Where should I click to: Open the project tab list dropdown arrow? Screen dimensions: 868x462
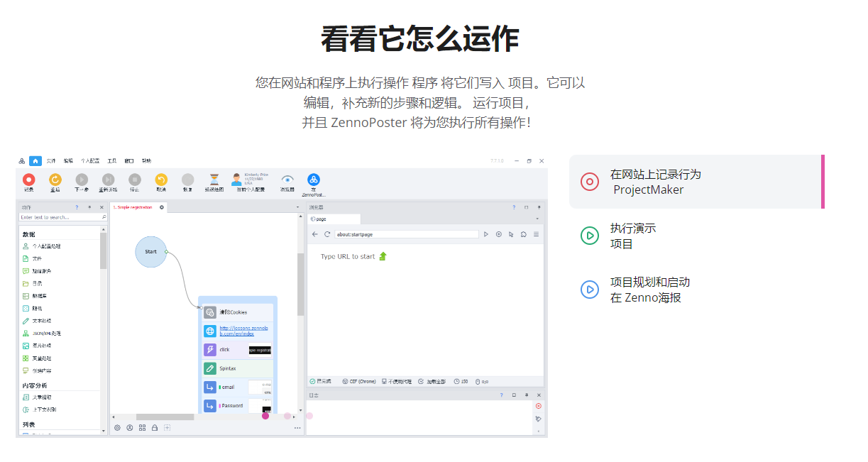coord(297,207)
